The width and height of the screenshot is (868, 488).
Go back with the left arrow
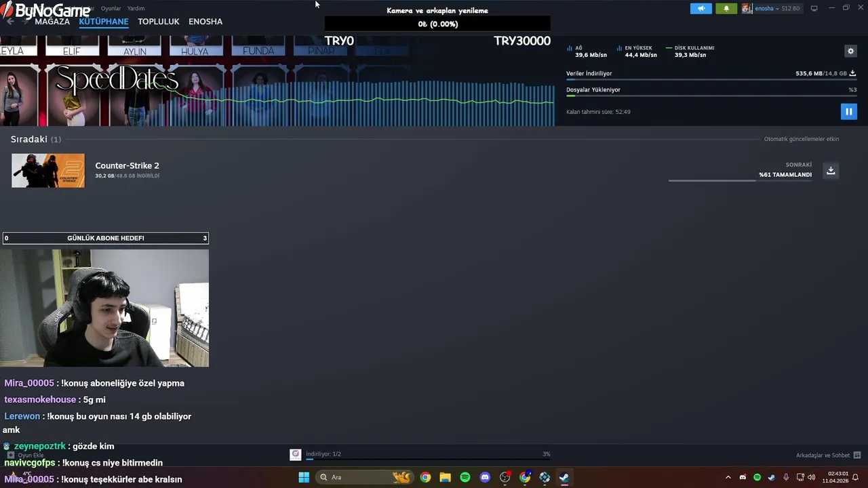pyautogui.click(x=9, y=22)
